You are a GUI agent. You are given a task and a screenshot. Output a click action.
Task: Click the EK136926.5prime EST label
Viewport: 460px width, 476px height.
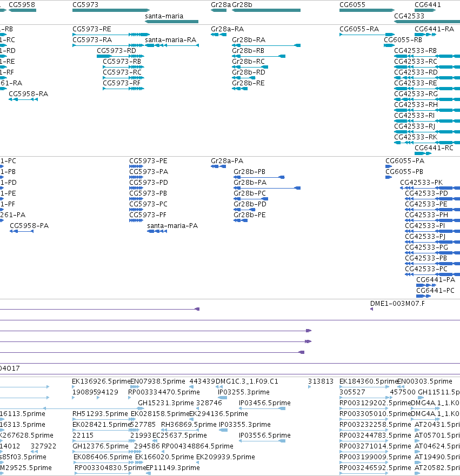coord(101,381)
